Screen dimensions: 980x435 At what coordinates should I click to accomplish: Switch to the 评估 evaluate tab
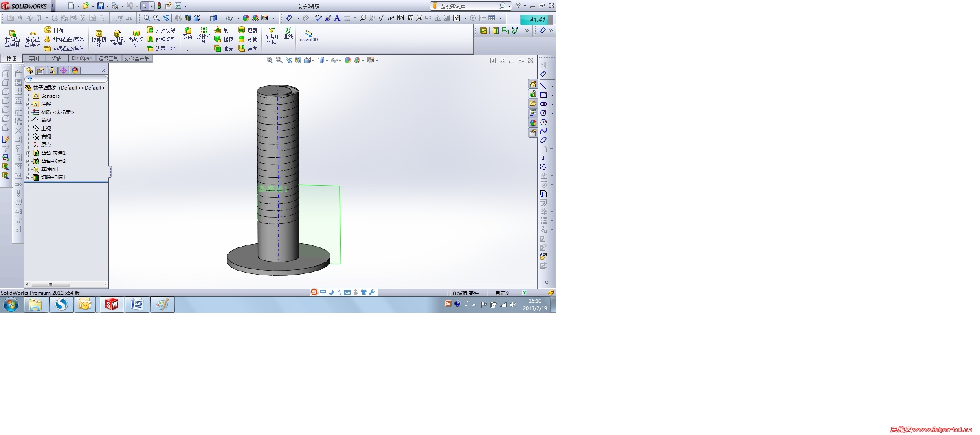(57, 58)
